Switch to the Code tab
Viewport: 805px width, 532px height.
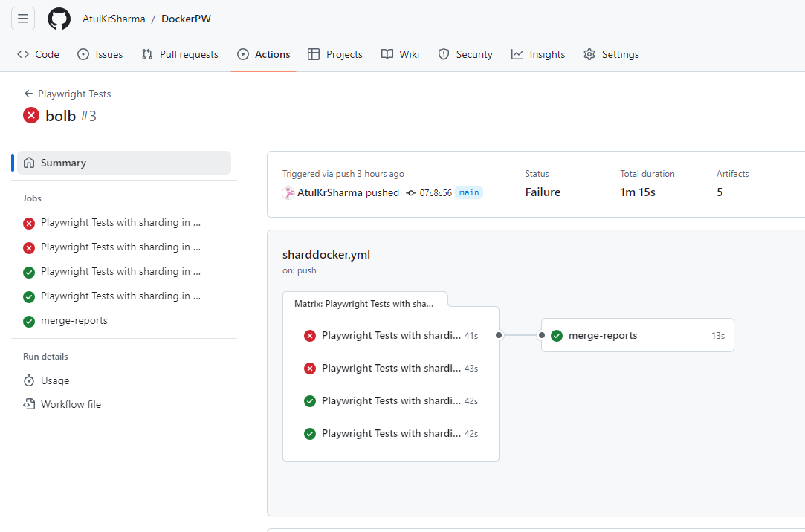tap(38, 53)
